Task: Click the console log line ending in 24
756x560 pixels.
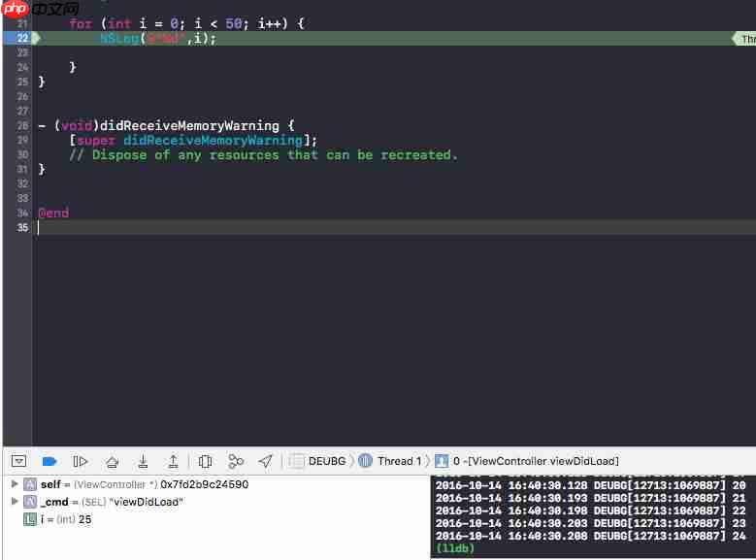Action: [591, 536]
